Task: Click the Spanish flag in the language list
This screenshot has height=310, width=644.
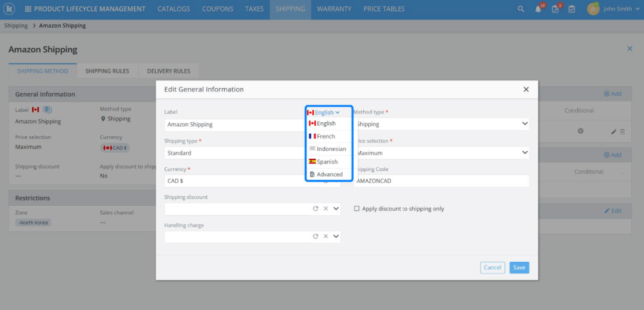Action: (x=312, y=161)
